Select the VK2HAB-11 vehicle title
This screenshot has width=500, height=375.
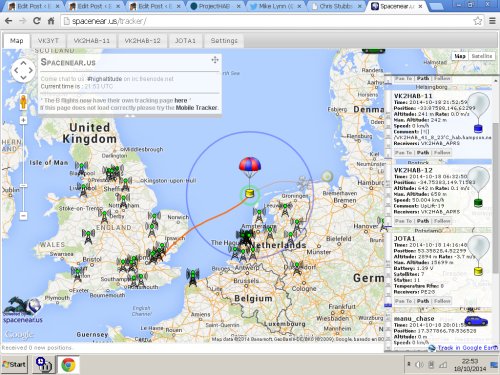tap(413, 96)
